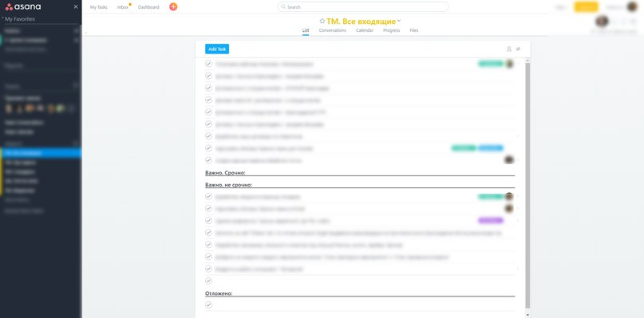644x318 pixels.
Task: Open the user profile avatar in the top-right corner
Action: (x=632, y=6)
